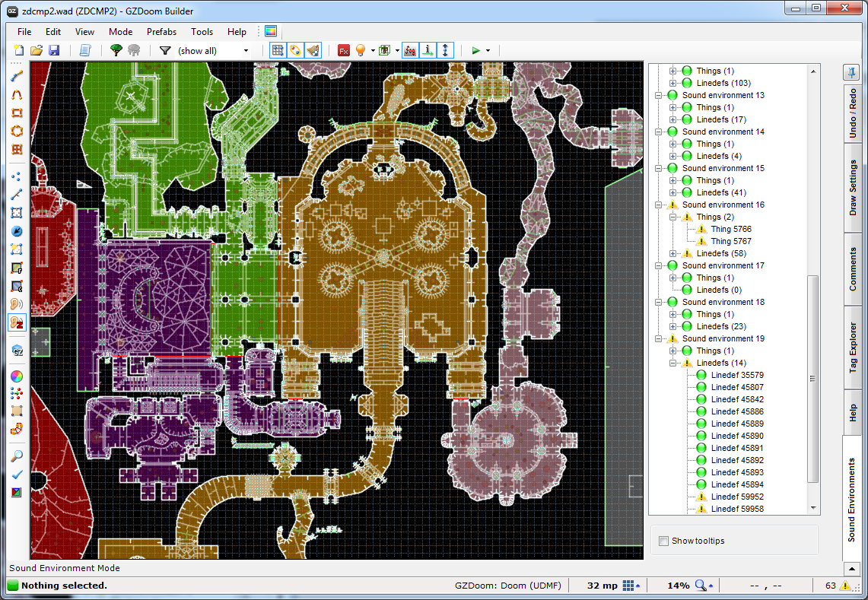Viewport: 868px width, 600px height.
Task: Select the Draw Grid tool
Action: click(17, 150)
